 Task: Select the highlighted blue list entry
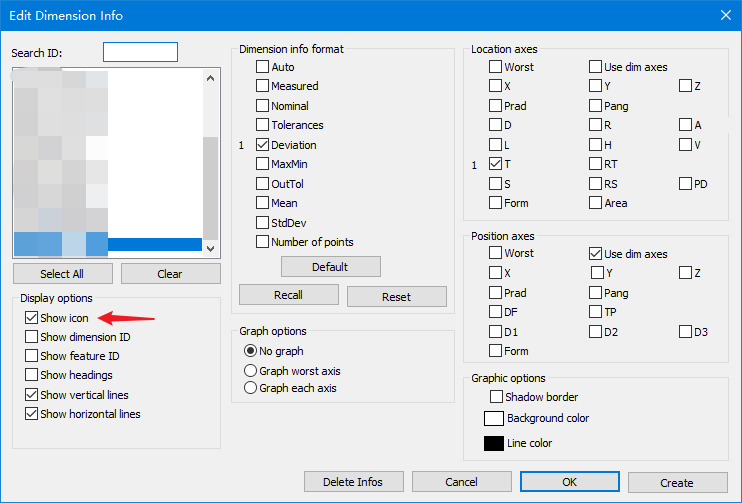[x=108, y=244]
